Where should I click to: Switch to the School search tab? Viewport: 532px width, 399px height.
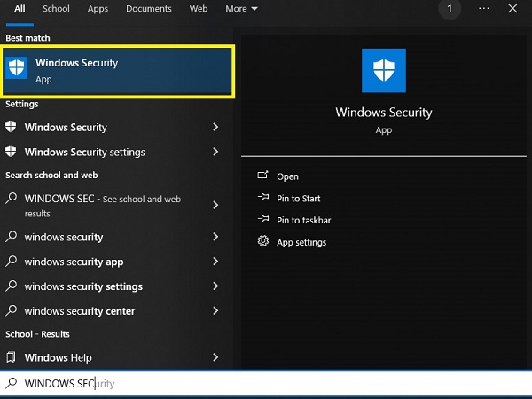pos(56,9)
